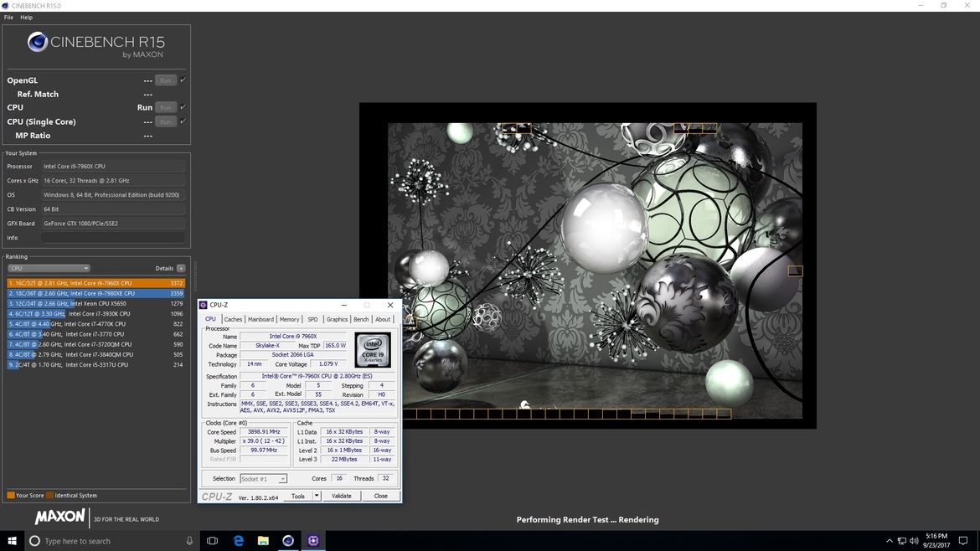Switch to the Graphics tab in CPU-Z
Viewport: 980px width, 551px height.
(337, 319)
